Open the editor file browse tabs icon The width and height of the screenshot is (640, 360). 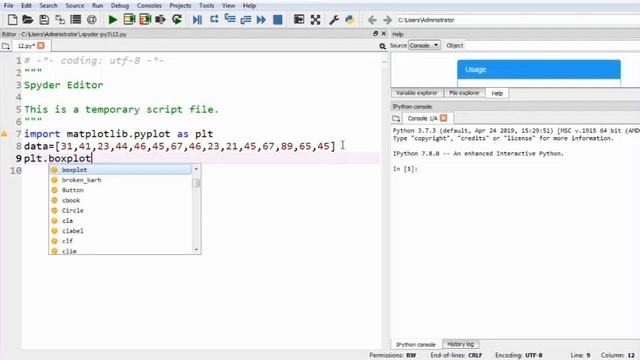(6, 46)
